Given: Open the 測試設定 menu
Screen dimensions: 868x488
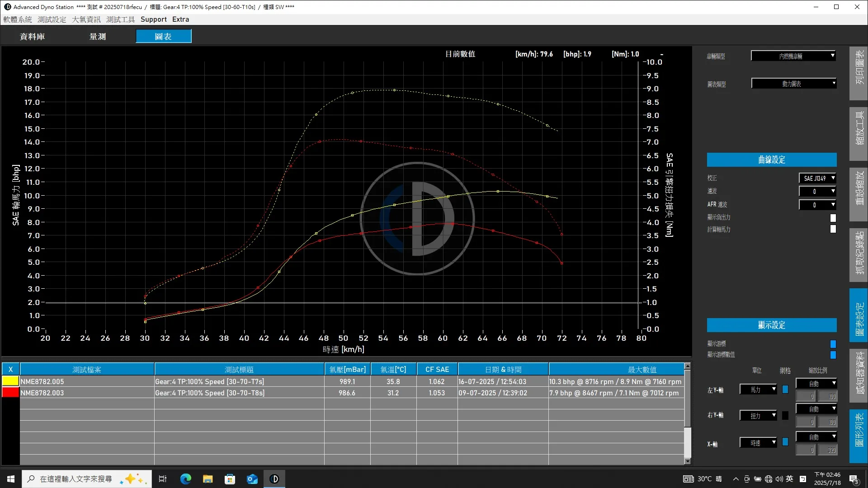Looking at the screenshot, I should pos(52,19).
